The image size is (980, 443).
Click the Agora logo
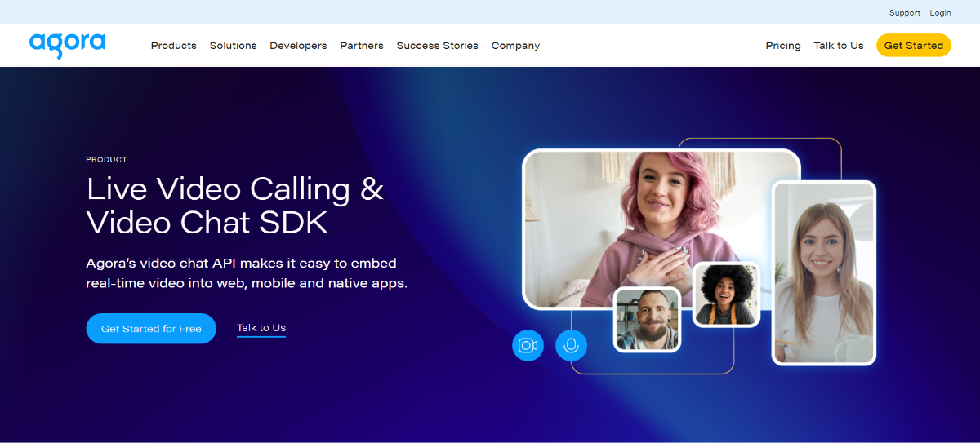click(x=67, y=45)
